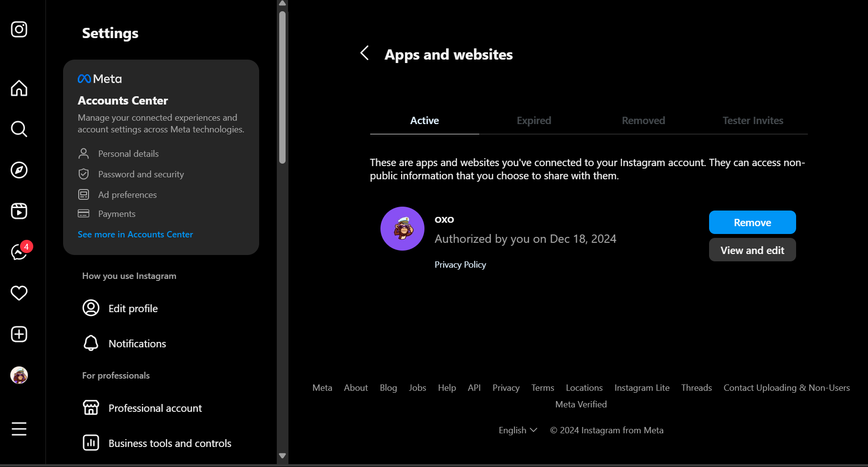Click View and edit for OXO
Viewport: 868px width, 467px height.
coord(753,250)
